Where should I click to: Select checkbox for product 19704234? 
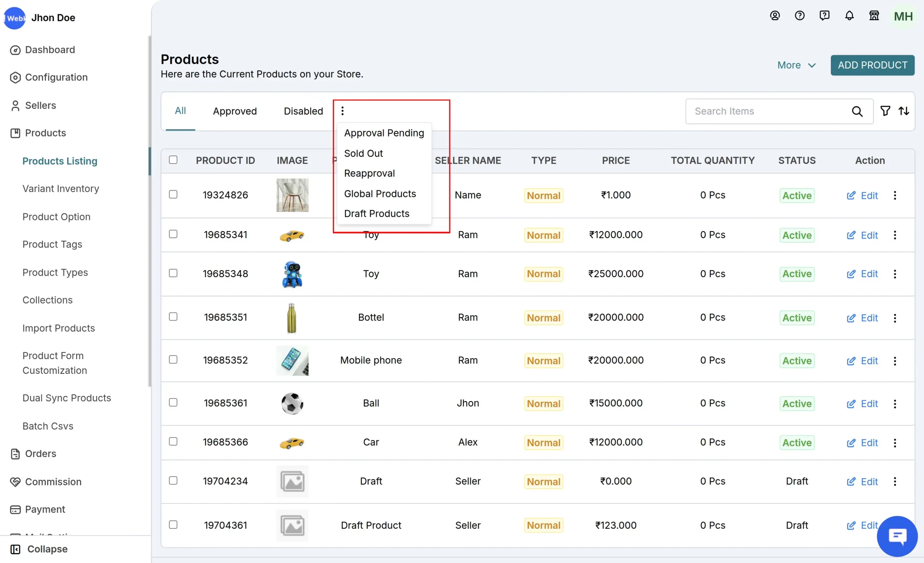pyautogui.click(x=173, y=481)
